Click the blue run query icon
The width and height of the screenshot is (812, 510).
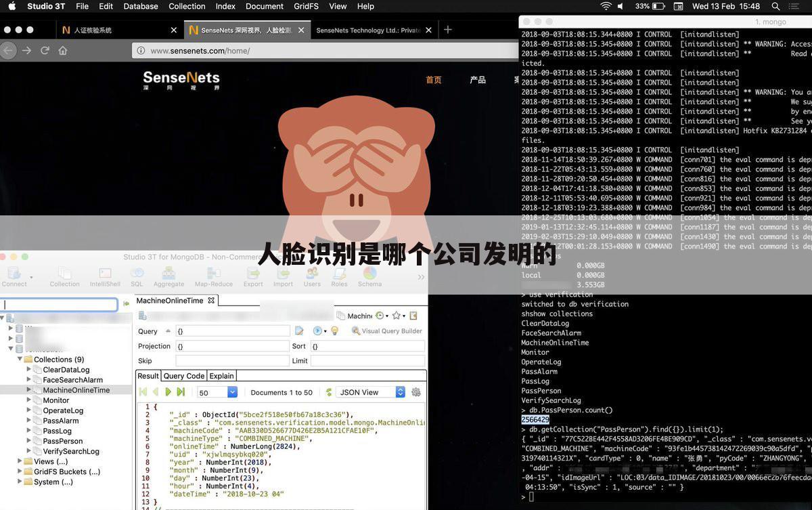317,331
